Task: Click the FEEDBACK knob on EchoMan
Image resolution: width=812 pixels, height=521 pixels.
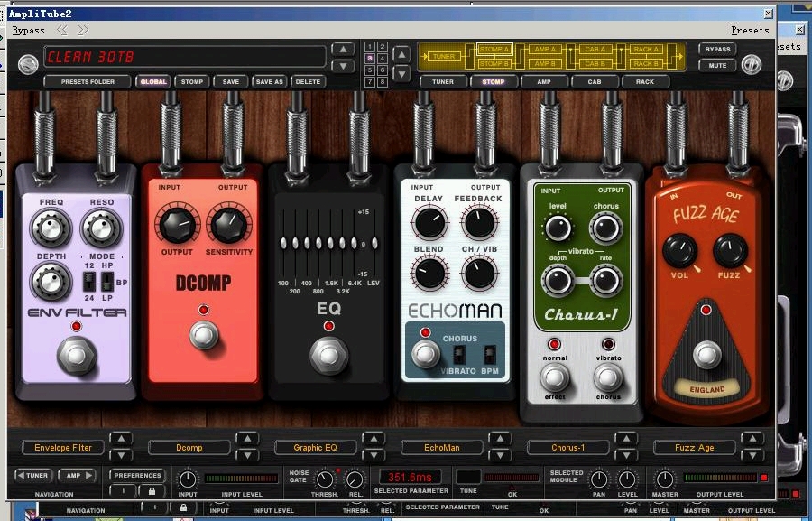Action: (x=480, y=222)
